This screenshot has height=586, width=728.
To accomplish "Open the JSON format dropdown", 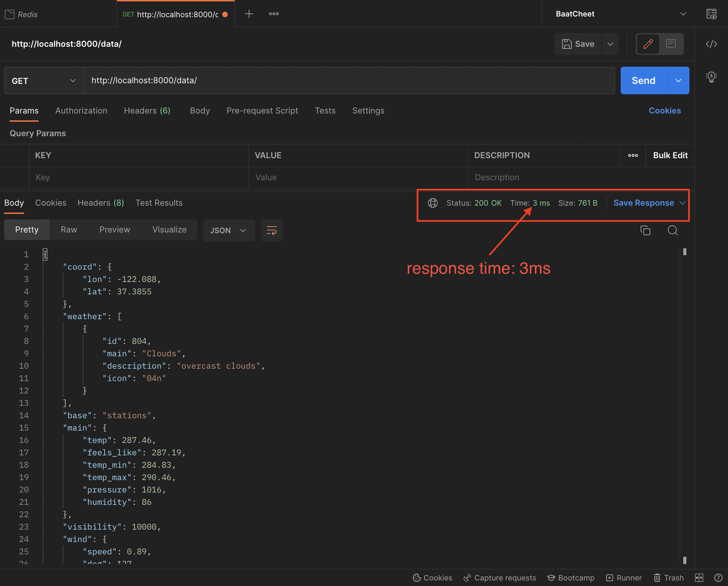I will [228, 230].
